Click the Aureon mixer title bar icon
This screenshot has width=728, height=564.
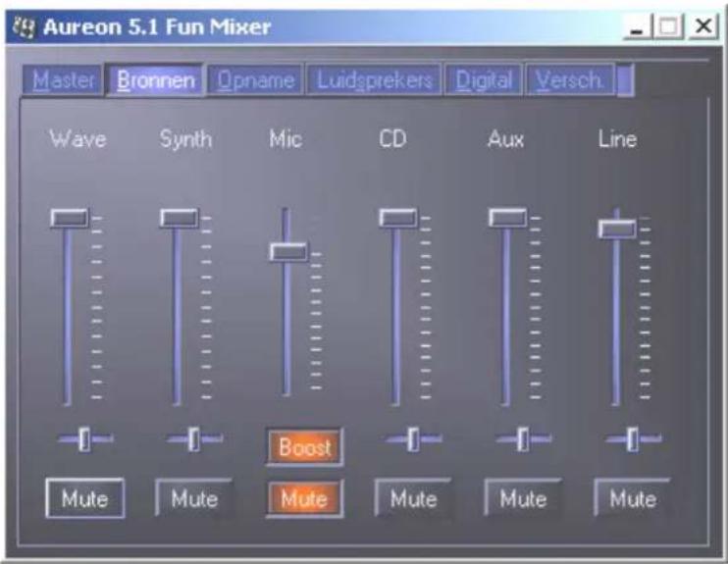tap(24, 26)
